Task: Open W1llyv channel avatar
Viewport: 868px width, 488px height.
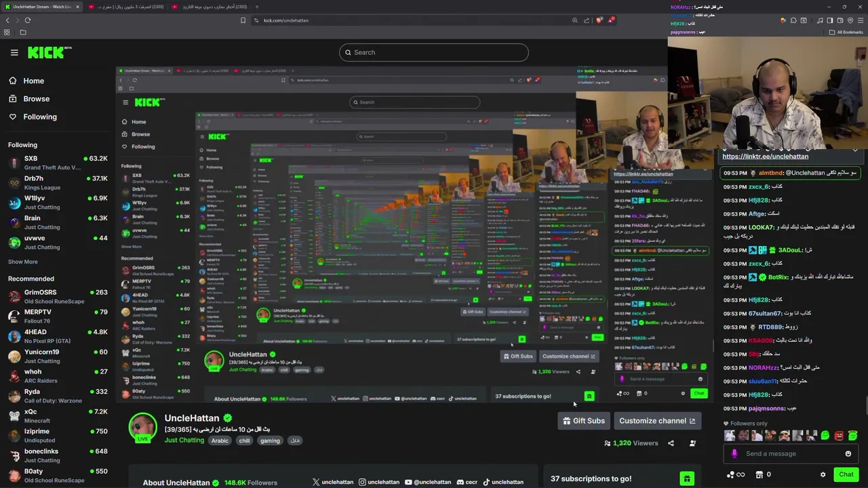Action: (x=14, y=203)
